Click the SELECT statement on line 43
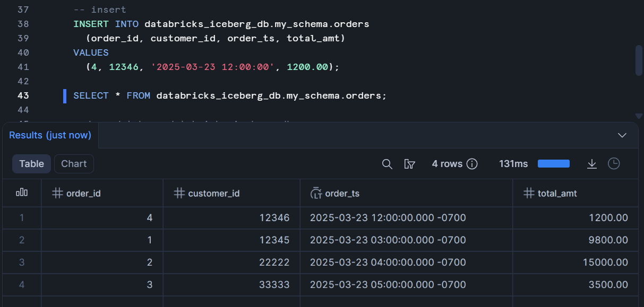Screen dimensions: 644x307 230,96
